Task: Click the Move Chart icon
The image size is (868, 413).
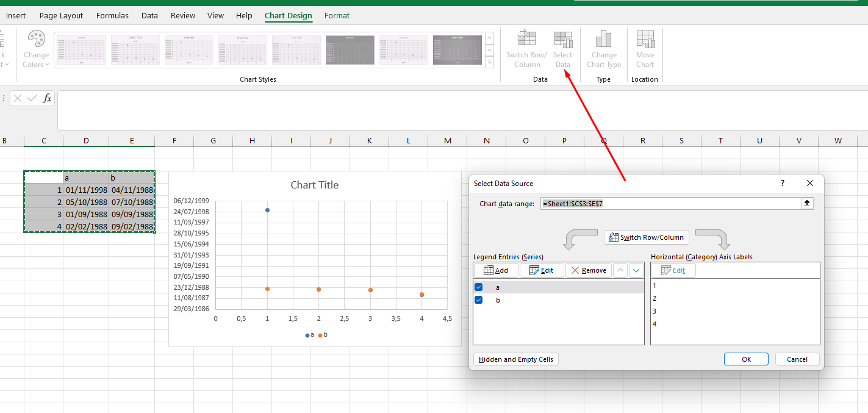Action: coord(645,49)
